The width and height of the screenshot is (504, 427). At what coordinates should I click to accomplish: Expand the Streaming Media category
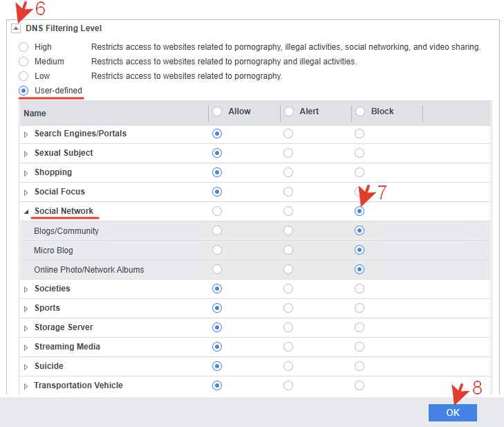tap(26, 347)
